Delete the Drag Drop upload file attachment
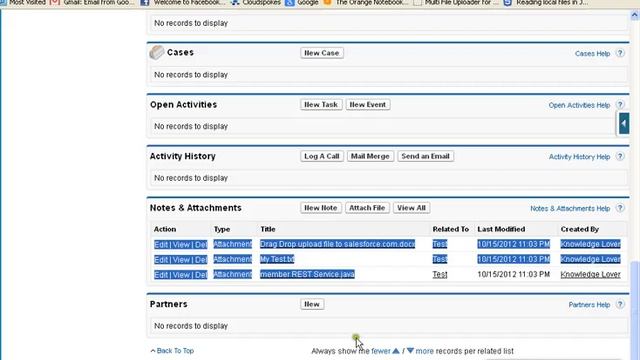The image size is (640, 360). (x=201, y=244)
